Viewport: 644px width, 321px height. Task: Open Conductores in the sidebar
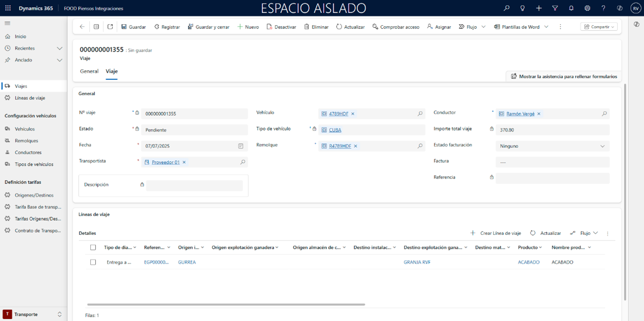click(28, 153)
